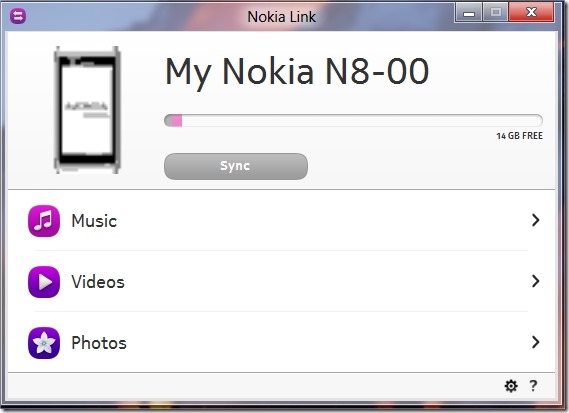Click the purple Videos play icon
The height and width of the screenshot is (413, 569).
(44, 282)
